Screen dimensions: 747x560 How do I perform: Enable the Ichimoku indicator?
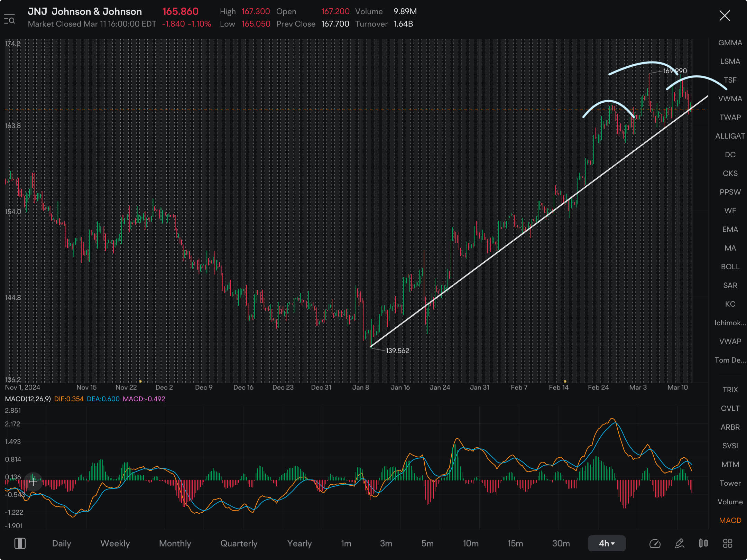click(730, 323)
